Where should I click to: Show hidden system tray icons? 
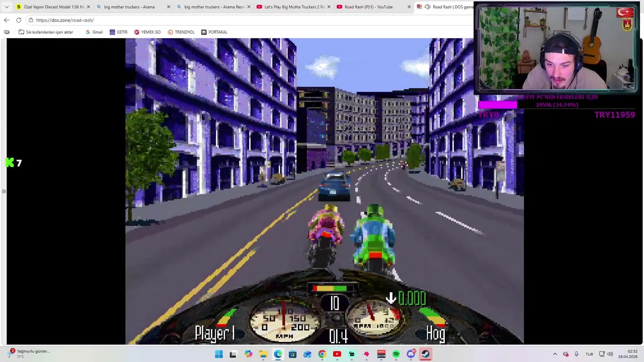(555, 354)
